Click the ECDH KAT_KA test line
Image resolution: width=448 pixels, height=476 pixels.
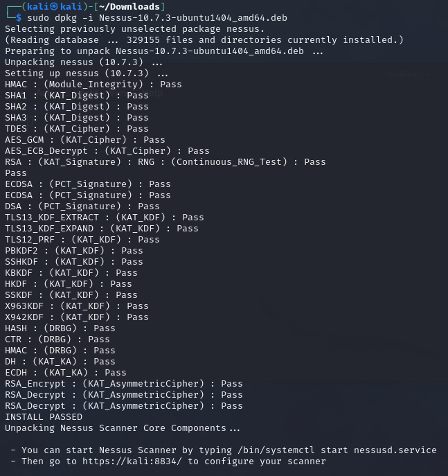[65, 372]
